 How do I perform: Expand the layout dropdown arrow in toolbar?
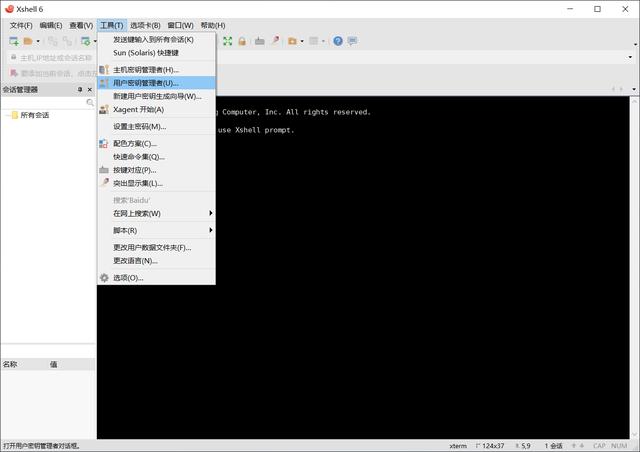(323, 41)
